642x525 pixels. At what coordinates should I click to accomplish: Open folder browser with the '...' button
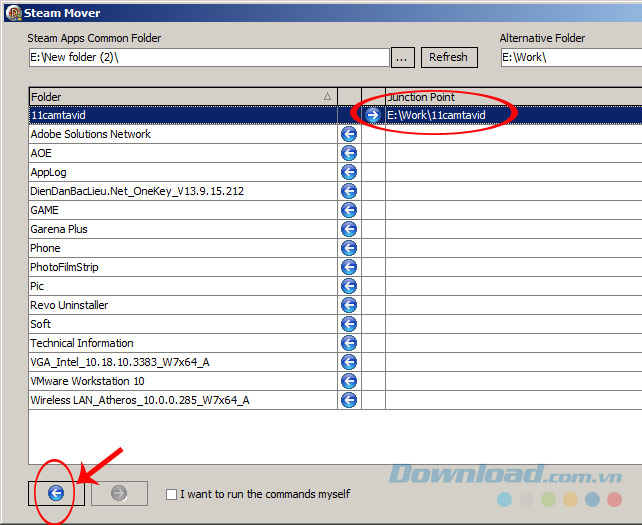point(402,57)
